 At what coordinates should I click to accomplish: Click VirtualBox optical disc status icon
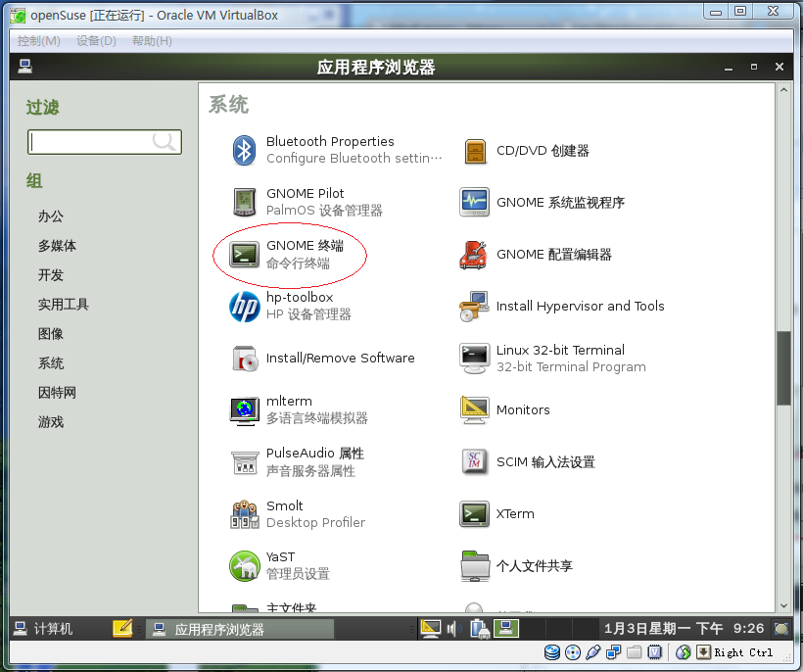pos(573,652)
